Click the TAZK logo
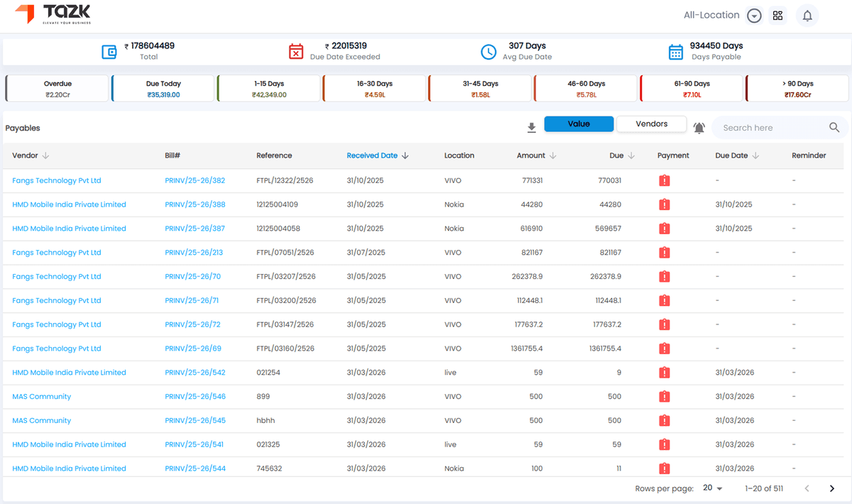The height and width of the screenshot is (504, 852). pos(53,13)
